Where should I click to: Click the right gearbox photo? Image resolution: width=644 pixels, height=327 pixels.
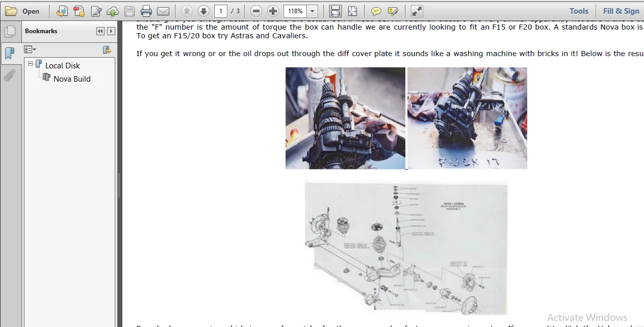(x=467, y=118)
